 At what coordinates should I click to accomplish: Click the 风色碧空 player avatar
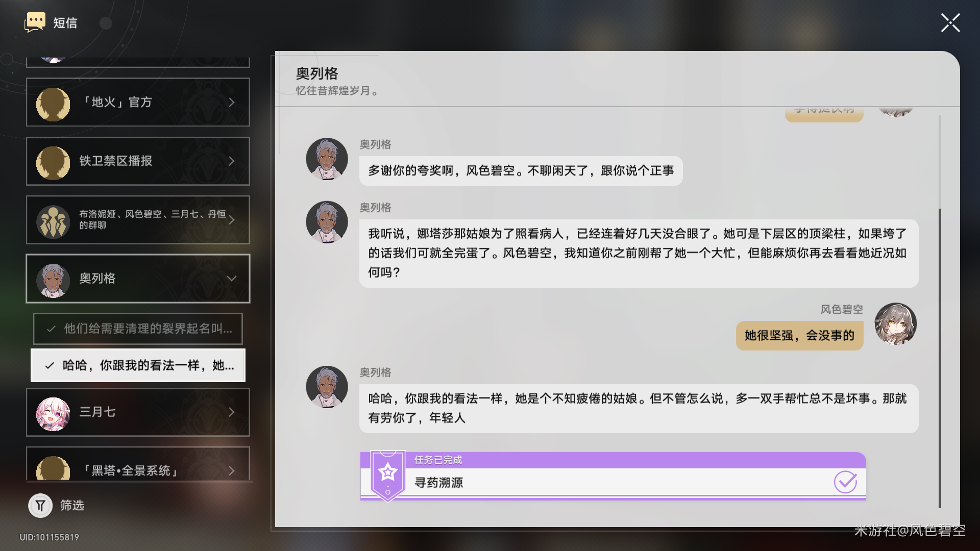tap(895, 324)
